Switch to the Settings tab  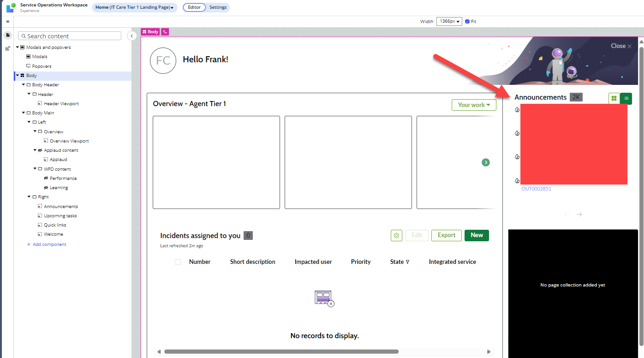(x=218, y=7)
